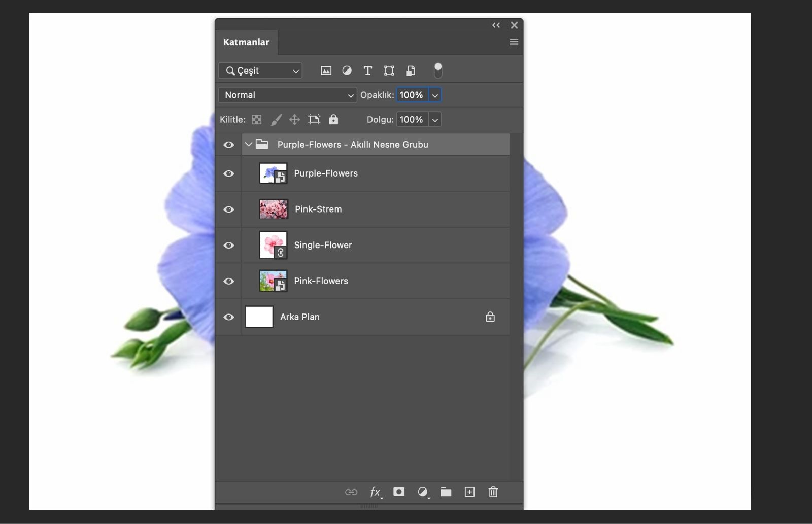This screenshot has height=524, width=812.
Task: Select the Katmanlar tab
Action: click(x=246, y=42)
